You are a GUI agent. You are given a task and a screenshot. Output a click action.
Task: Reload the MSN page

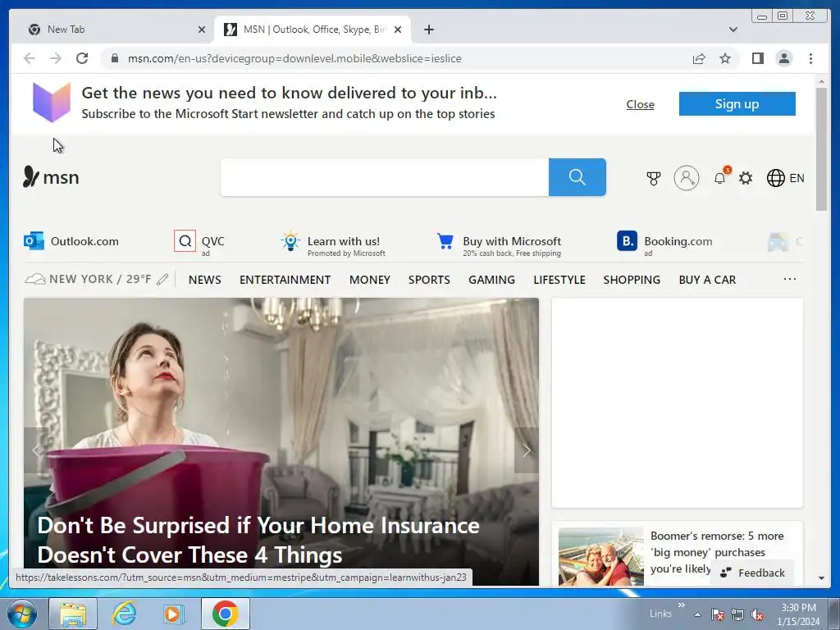coord(82,58)
